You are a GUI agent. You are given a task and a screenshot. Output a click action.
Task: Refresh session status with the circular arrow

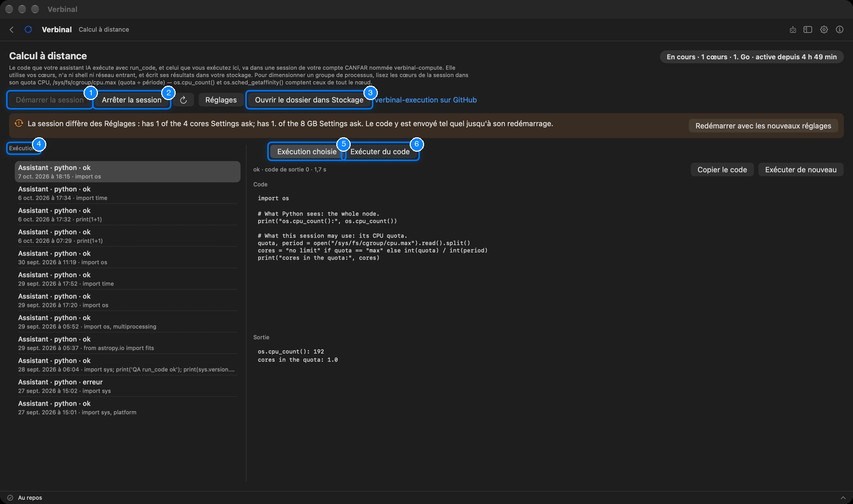tap(184, 100)
